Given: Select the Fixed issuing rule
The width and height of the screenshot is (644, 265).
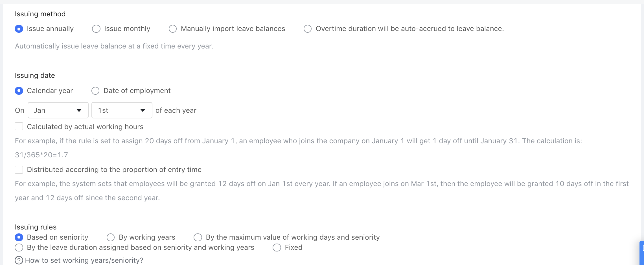Looking at the screenshot, I should (x=277, y=248).
